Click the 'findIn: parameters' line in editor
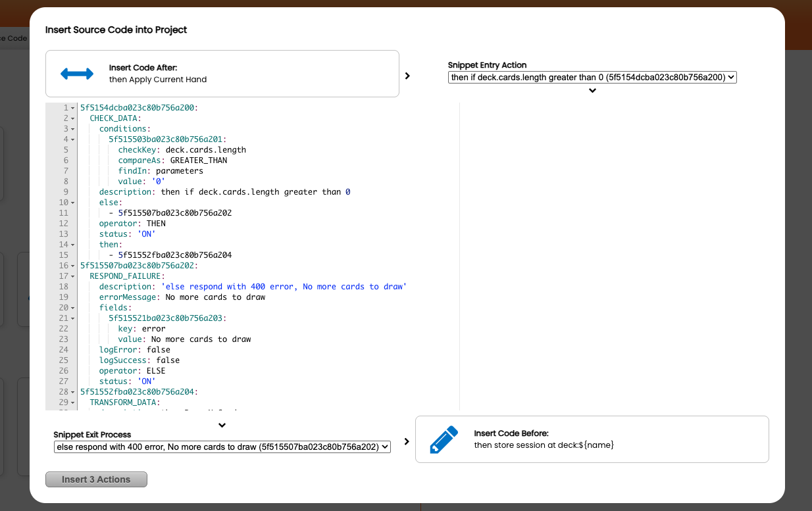Viewport: 812px width, 511px height. tap(161, 171)
